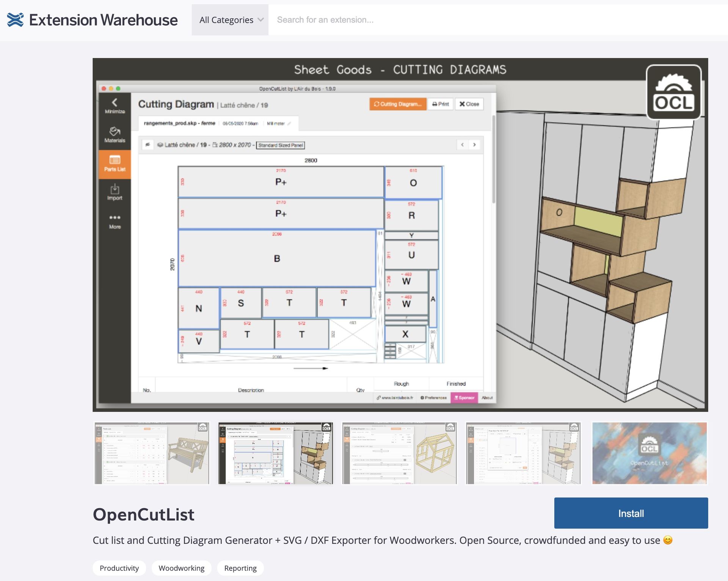Click the Install button
This screenshot has width=728, height=581.
click(631, 513)
